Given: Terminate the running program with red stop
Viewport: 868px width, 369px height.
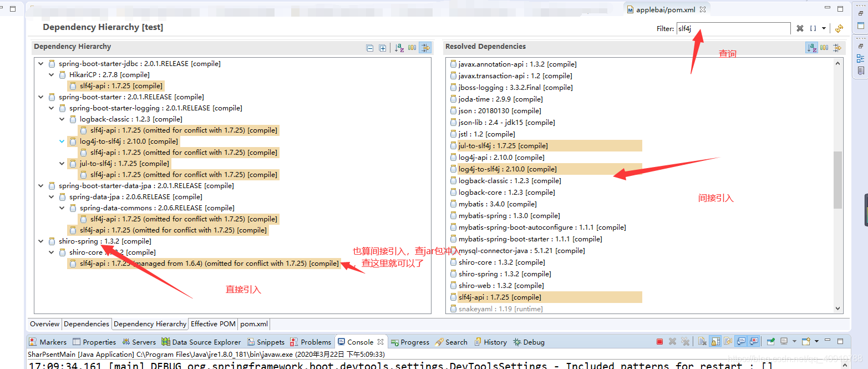Looking at the screenshot, I should click(659, 341).
